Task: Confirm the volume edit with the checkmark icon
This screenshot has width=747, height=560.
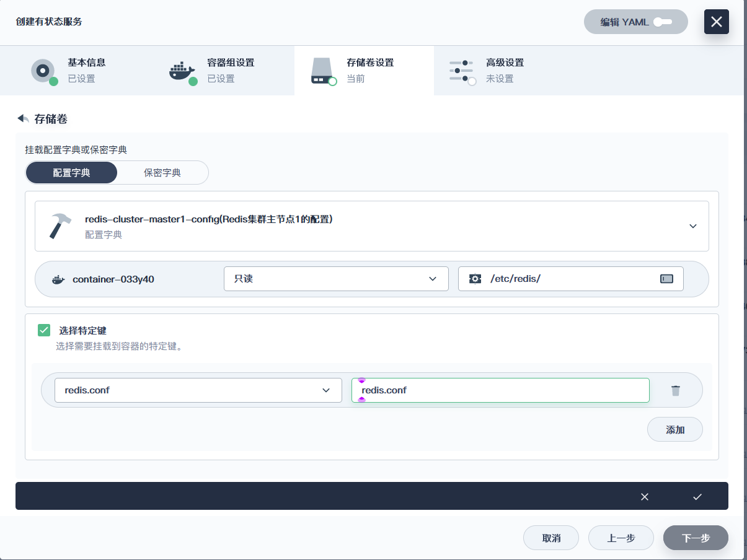Action: pos(697,496)
